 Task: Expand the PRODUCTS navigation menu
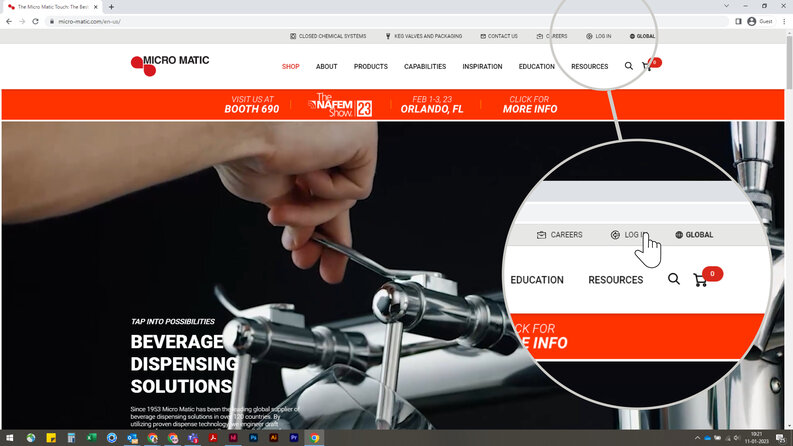370,67
